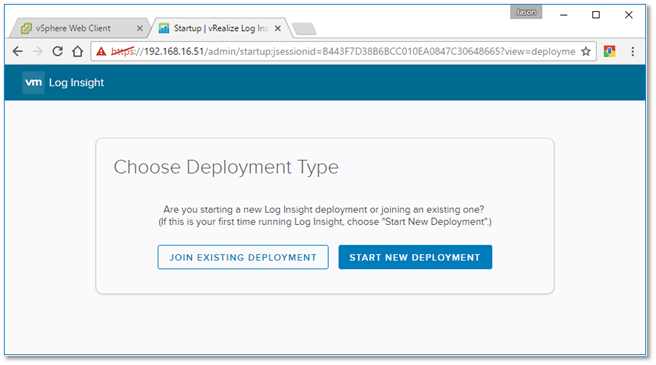Open a new tab with blank tab button
The image size is (656, 365).
click(x=304, y=29)
